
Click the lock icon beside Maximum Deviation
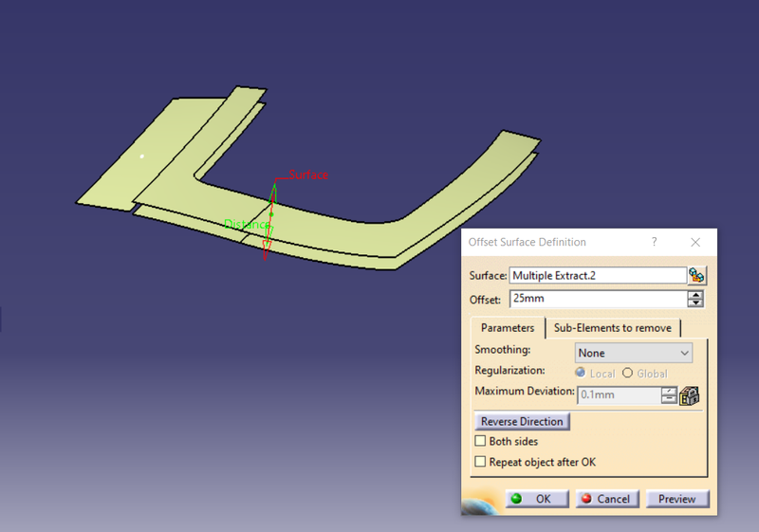690,395
